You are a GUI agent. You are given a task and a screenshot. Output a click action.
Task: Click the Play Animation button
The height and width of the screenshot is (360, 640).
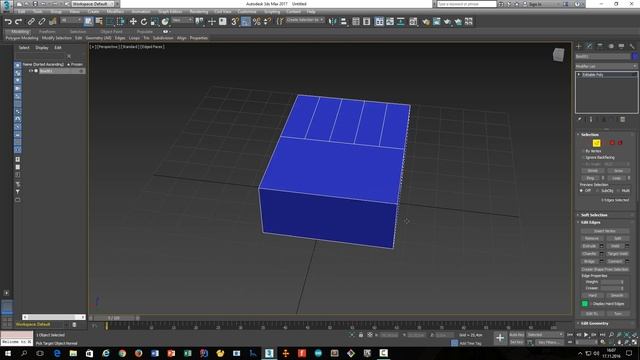tap(586, 335)
